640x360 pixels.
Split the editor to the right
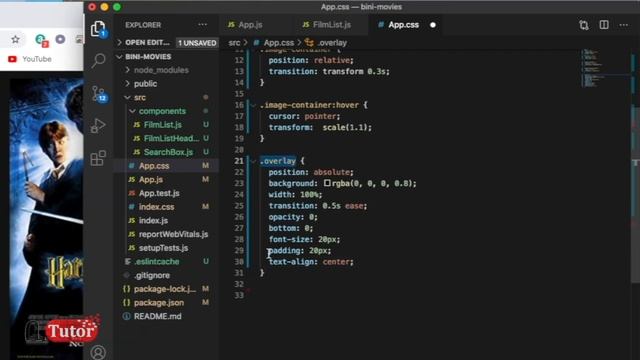[x=604, y=25]
